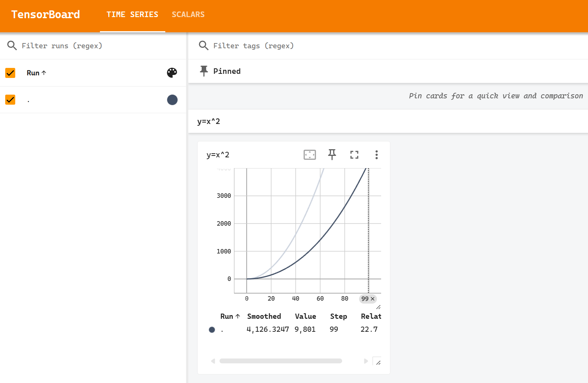Click the fit-to-domain icon on the y=x^2 card
Viewport: 588px width, 383px height.
[x=310, y=155]
